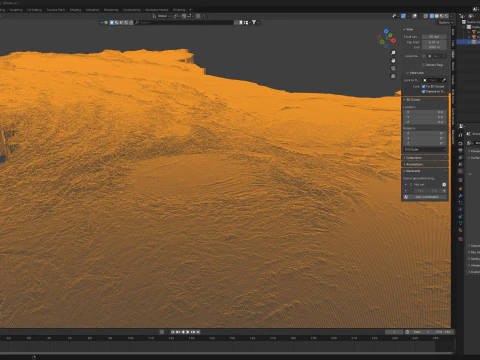Switch to Animation workspace tab
The image size is (480, 360).
(92, 10)
